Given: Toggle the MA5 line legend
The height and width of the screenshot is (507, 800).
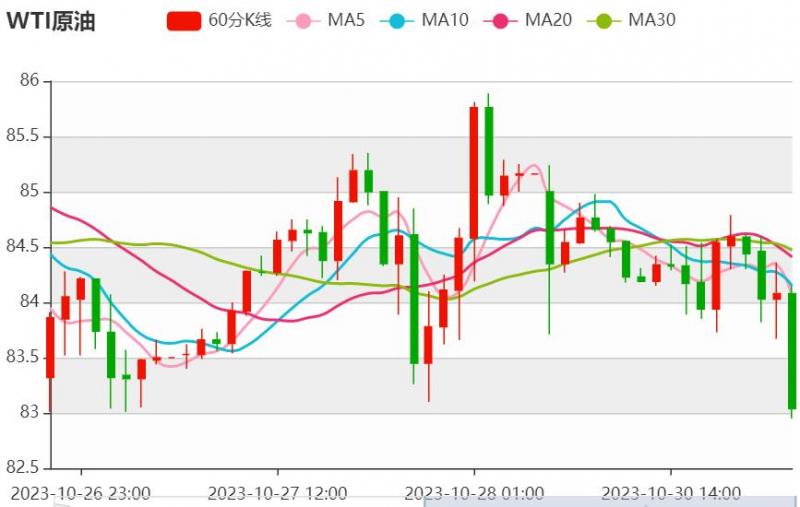Looking at the screenshot, I should 326,20.
